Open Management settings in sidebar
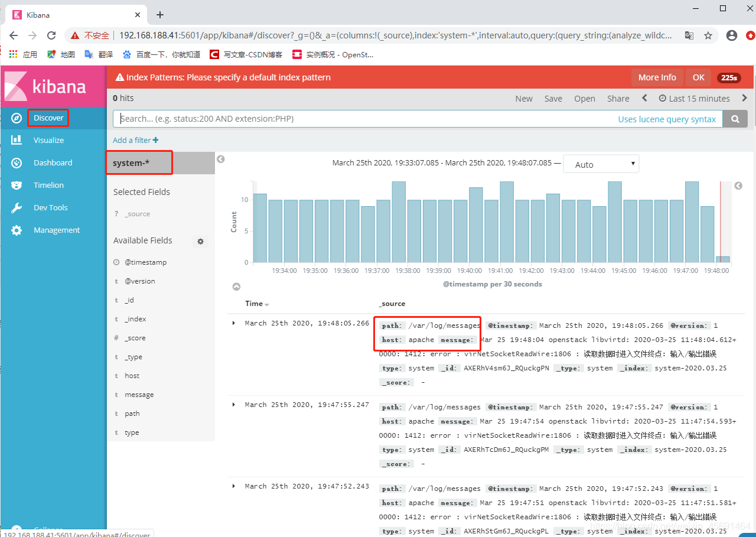 click(x=57, y=230)
